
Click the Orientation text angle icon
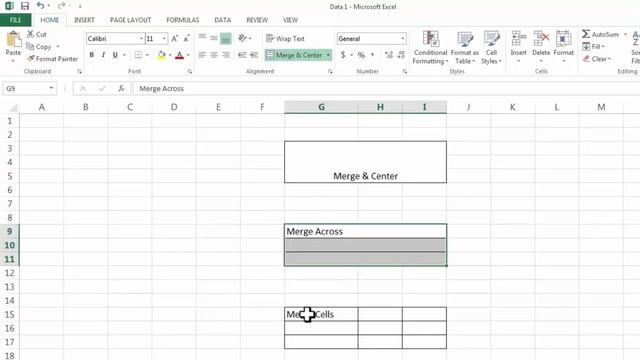coord(242,38)
